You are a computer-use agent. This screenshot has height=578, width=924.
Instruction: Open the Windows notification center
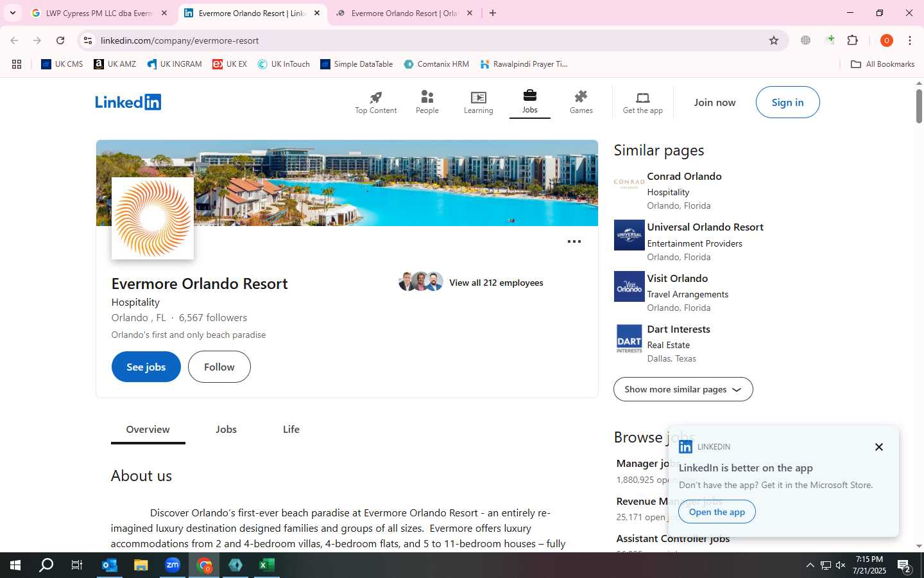point(905,565)
